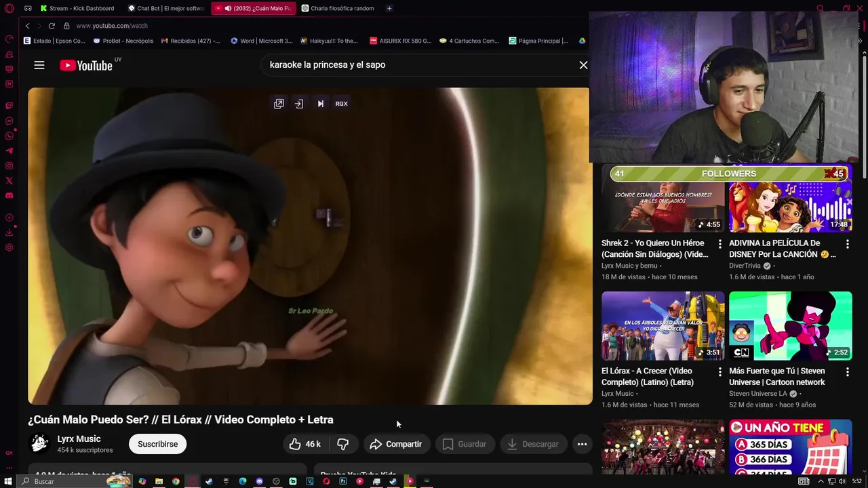Open the taskbar volume speaker icon
This screenshot has width=868, height=488.
pos(842,481)
